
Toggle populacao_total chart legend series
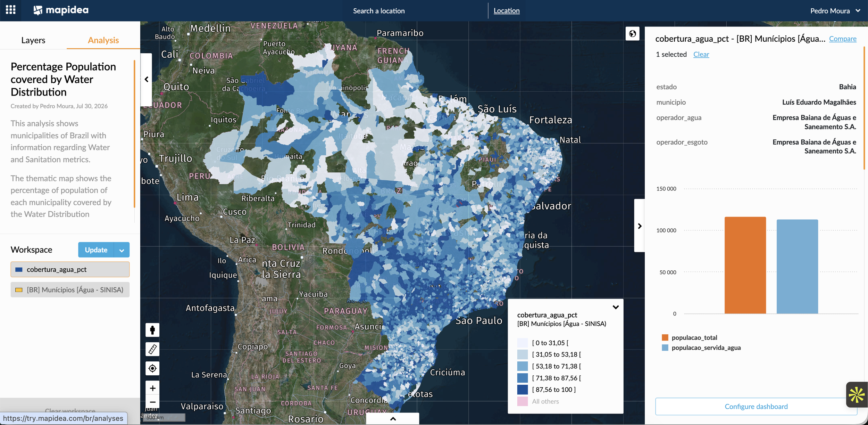coord(689,337)
